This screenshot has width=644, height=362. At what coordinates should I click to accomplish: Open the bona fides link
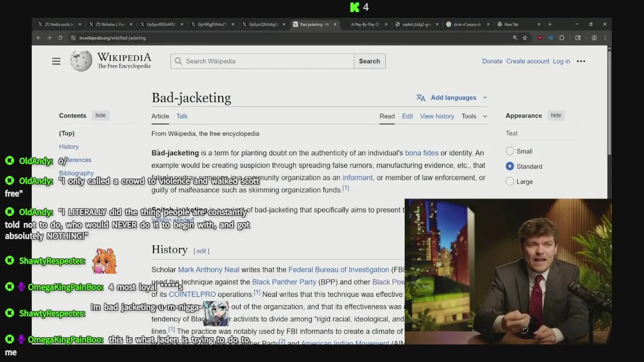422,153
